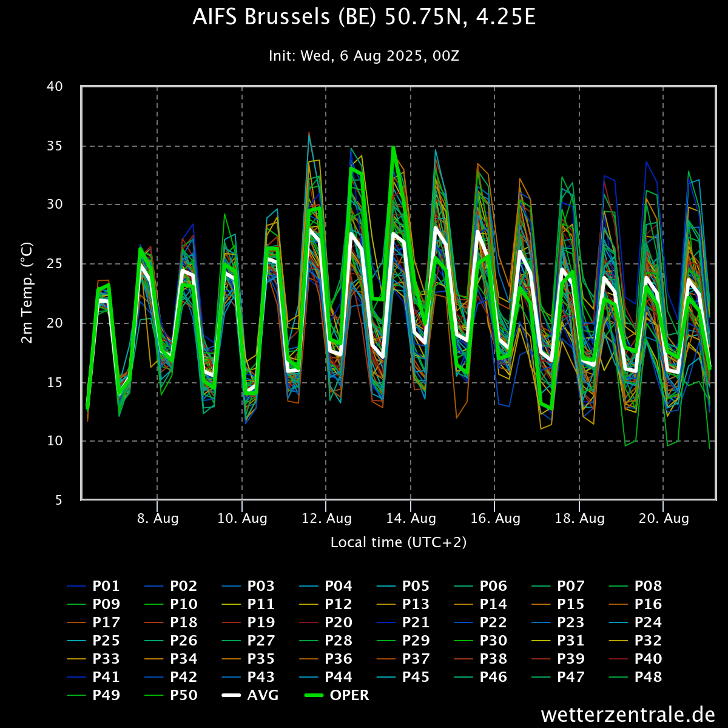The height and width of the screenshot is (728, 728).
Task: Click the P40 legend label
Action: click(x=648, y=659)
